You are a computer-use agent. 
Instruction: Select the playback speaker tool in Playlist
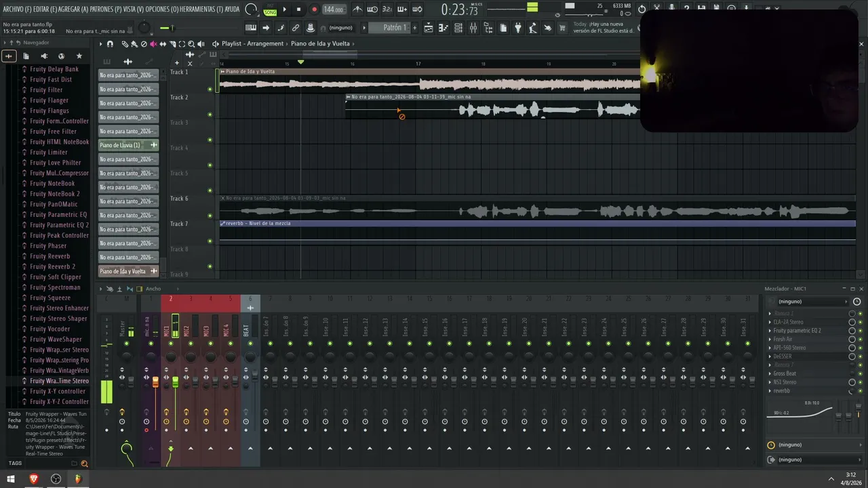[201, 44]
